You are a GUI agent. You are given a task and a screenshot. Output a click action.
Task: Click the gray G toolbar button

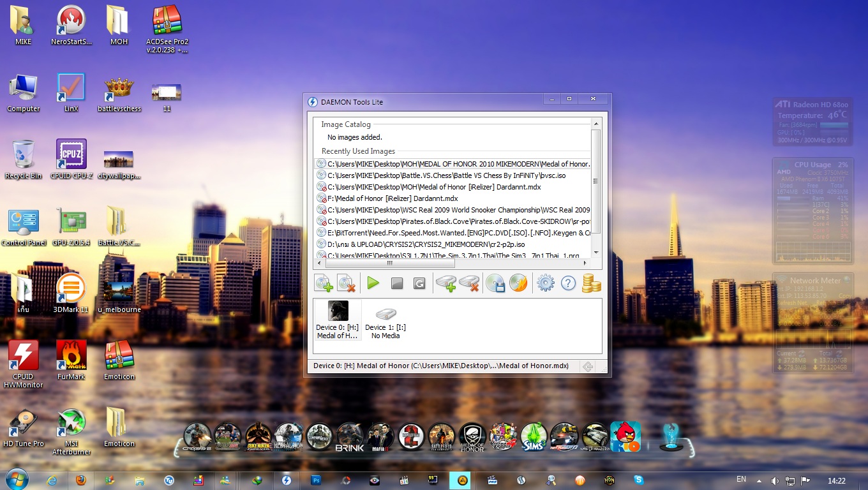pos(419,283)
